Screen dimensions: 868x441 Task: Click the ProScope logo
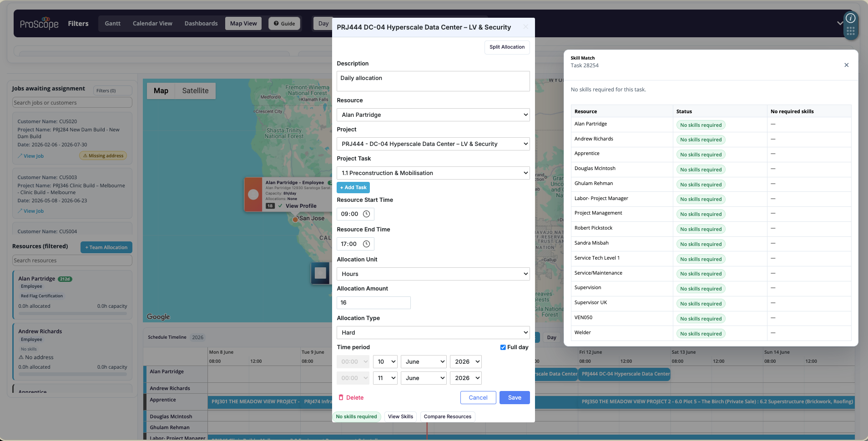(x=39, y=23)
